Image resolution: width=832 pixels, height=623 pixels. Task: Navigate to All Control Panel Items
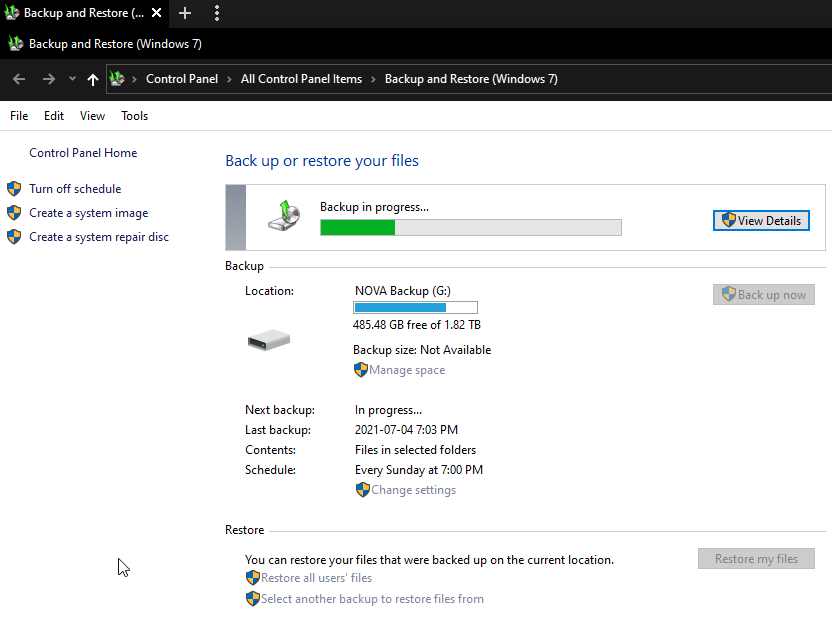[301, 79]
